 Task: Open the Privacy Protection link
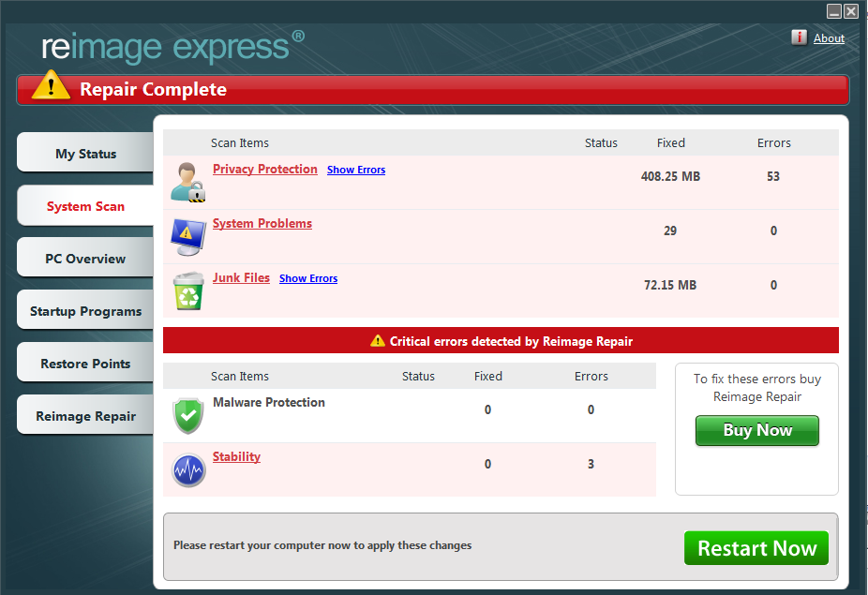click(x=265, y=169)
